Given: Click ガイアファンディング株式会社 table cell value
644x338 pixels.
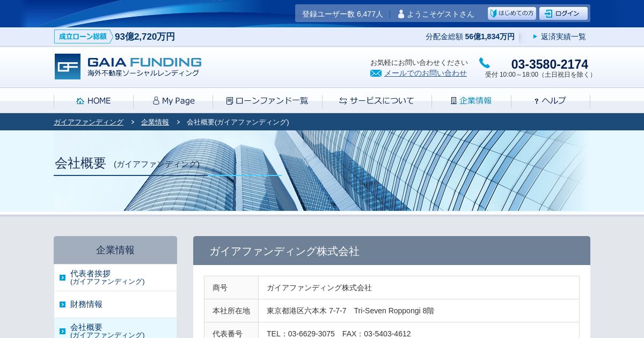Looking at the screenshot, I should (x=419, y=288).
